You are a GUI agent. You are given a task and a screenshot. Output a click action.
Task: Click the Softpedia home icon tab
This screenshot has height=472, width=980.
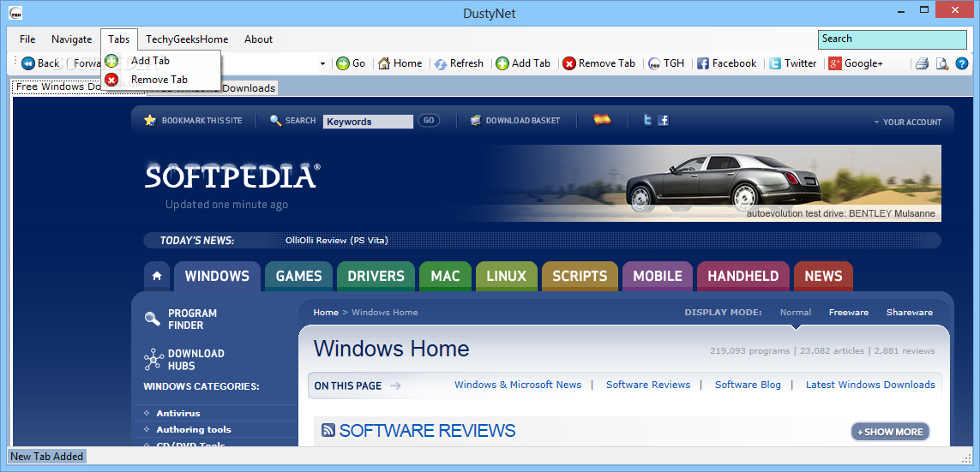(157, 276)
